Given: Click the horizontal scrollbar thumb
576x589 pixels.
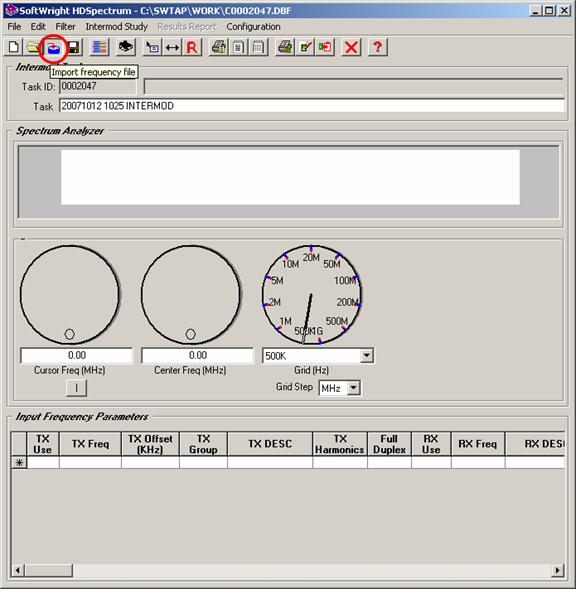Looking at the screenshot, I should 48,570.
